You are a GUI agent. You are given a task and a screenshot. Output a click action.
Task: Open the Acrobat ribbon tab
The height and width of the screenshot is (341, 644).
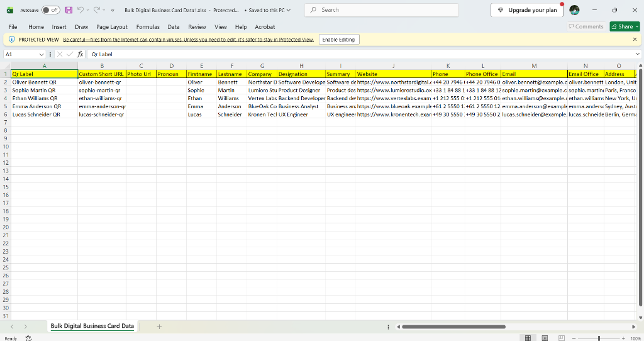(x=265, y=26)
